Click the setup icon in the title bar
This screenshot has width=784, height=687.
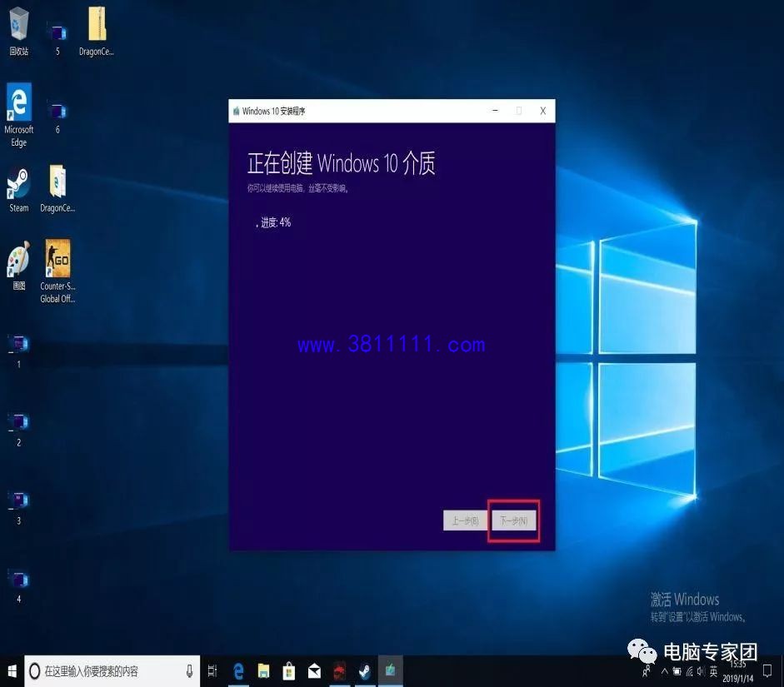(236, 111)
